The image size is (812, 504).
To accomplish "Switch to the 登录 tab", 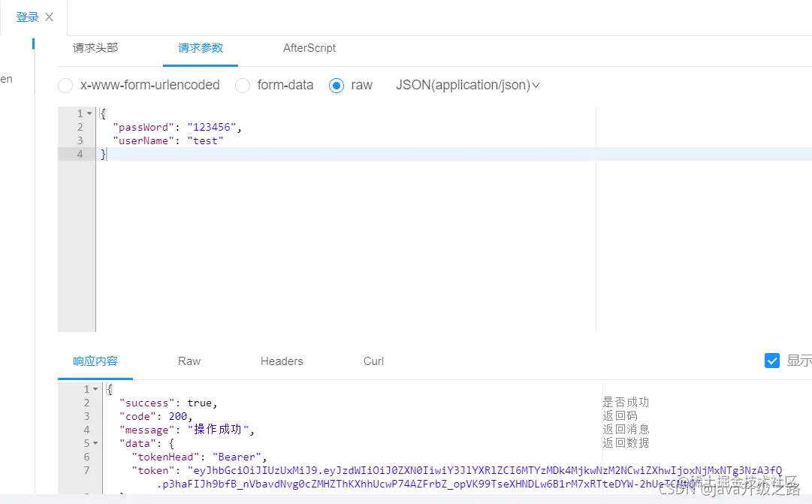I will coord(27,17).
